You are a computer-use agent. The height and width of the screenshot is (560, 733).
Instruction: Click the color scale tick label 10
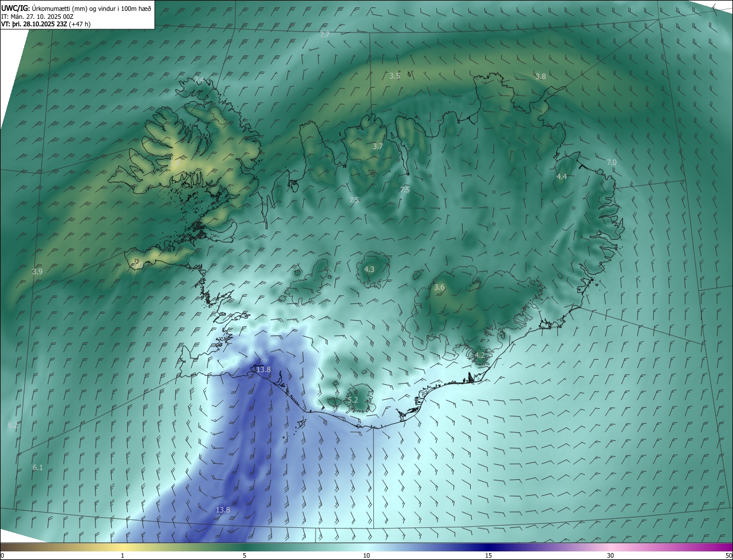366,555
